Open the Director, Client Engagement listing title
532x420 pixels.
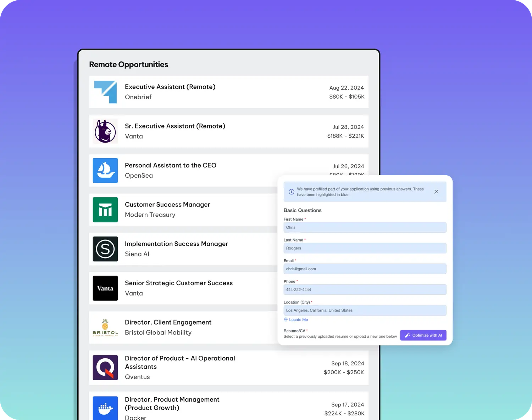pyautogui.click(x=168, y=322)
